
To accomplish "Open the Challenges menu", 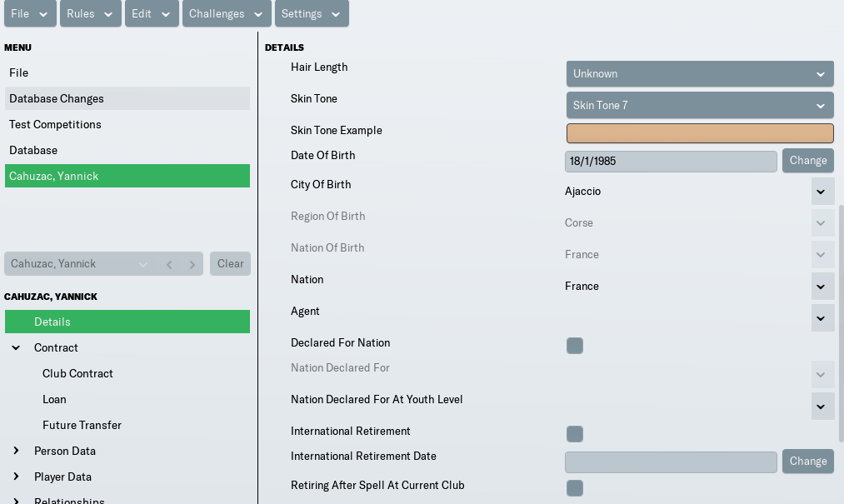I will (227, 13).
